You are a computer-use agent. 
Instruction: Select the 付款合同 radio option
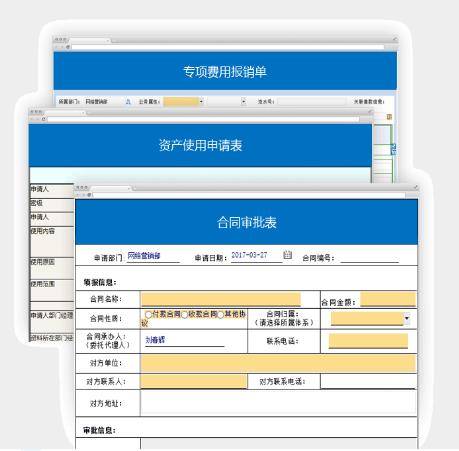point(149,314)
